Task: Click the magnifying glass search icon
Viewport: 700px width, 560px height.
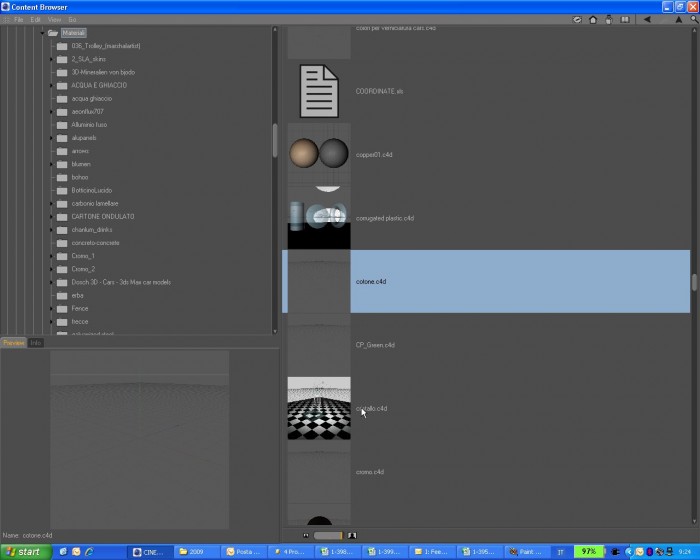Action: 694,20
